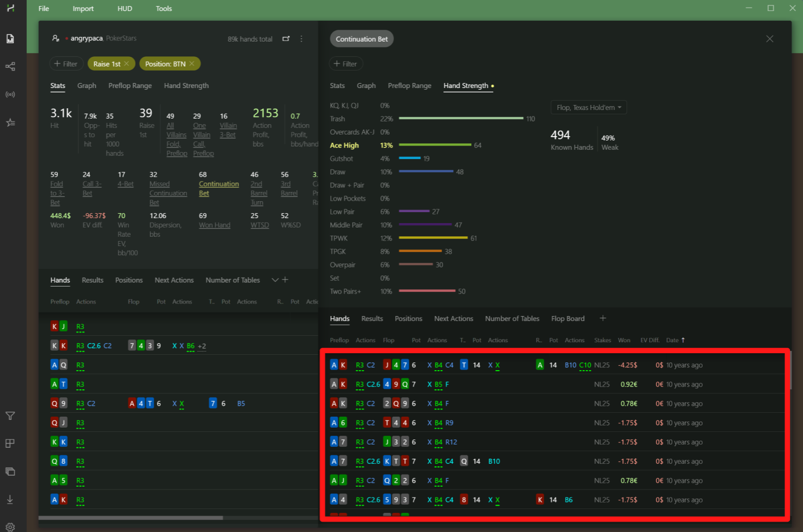
Task: Click the 4-Bet stat link
Action: pyautogui.click(x=126, y=184)
